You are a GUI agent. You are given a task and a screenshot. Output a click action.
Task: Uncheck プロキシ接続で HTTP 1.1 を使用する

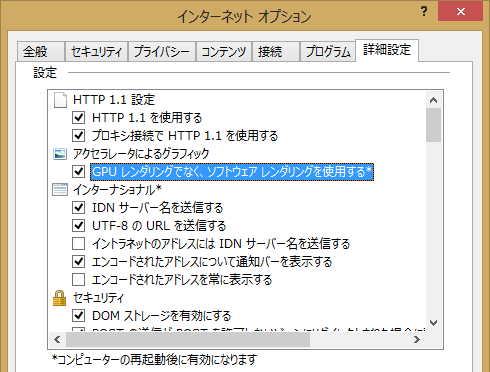coord(78,135)
